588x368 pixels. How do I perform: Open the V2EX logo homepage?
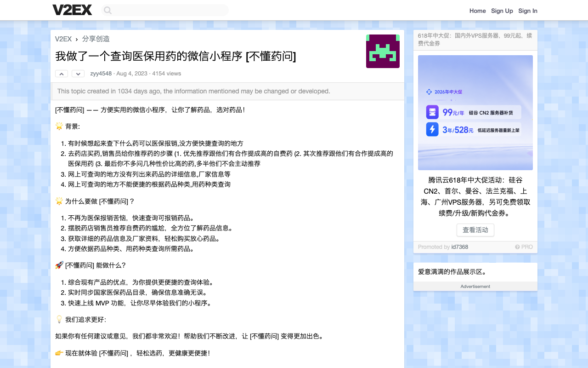click(x=72, y=10)
